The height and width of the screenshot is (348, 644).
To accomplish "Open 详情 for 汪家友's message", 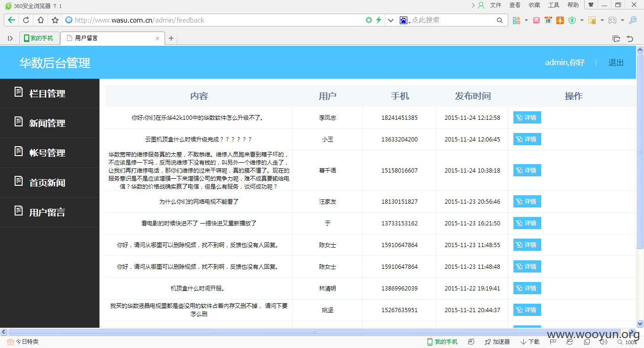I will tap(527, 201).
